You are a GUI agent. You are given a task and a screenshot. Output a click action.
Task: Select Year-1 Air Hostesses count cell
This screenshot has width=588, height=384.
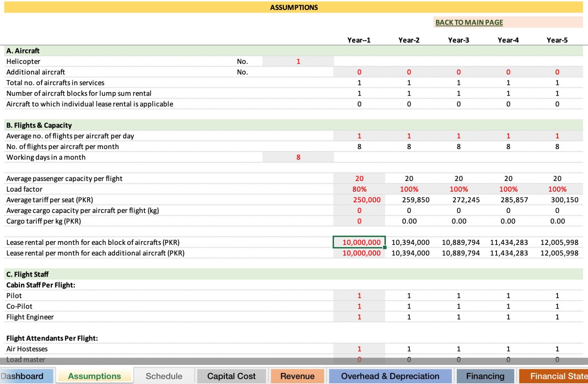click(x=359, y=349)
